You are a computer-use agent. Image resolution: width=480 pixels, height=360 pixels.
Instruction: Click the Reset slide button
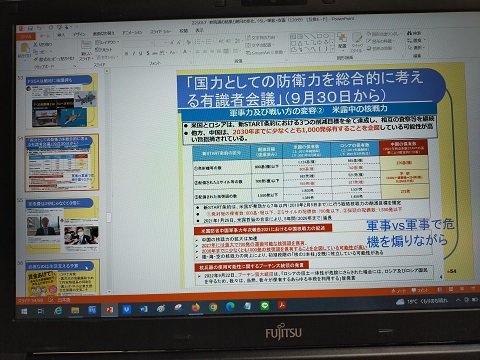[104, 49]
